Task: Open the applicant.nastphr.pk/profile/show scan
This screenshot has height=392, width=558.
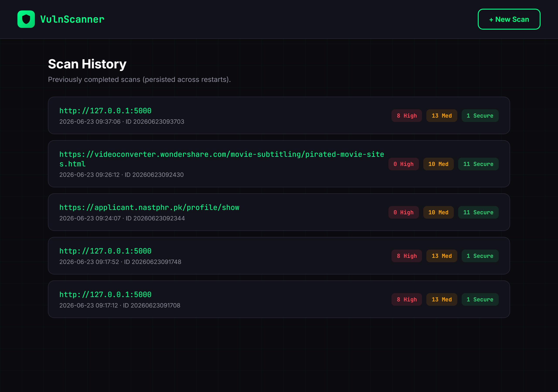Action: [279, 212]
